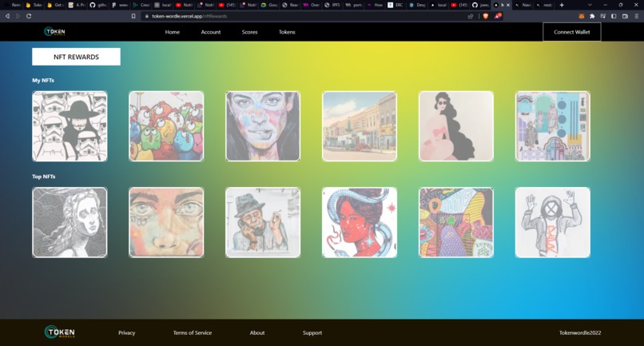Switch to the 'port' browser tab
Screen dimensions: 644x346
point(354,5)
